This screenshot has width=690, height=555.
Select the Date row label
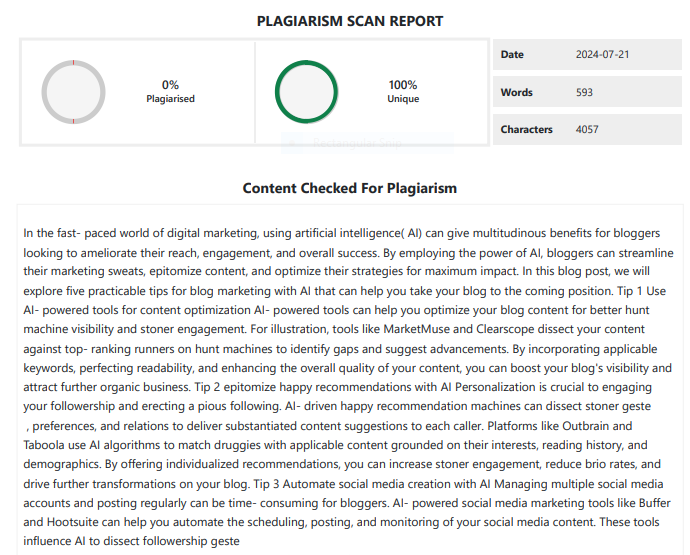[512, 55]
